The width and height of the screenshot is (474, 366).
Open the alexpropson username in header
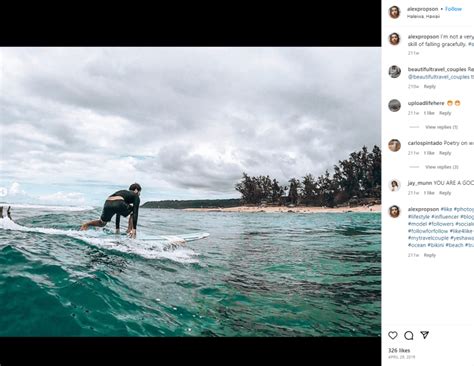pyautogui.click(x=423, y=9)
